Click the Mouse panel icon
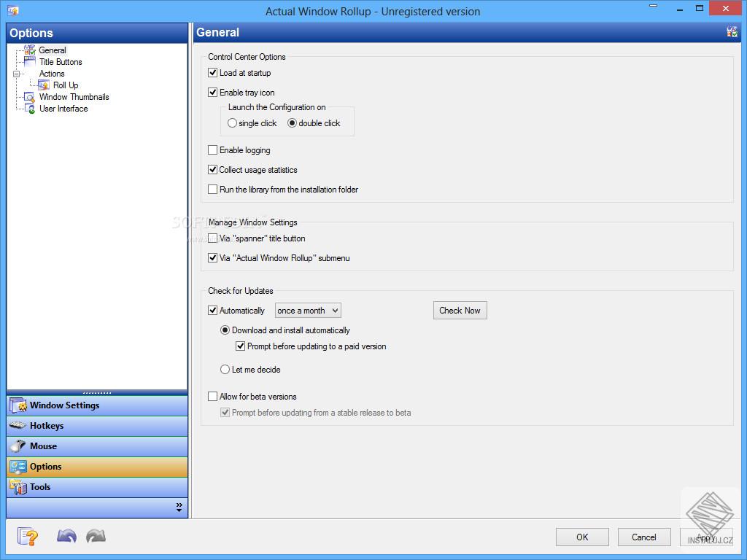Viewport: 747px width, 560px height. (18, 446)
